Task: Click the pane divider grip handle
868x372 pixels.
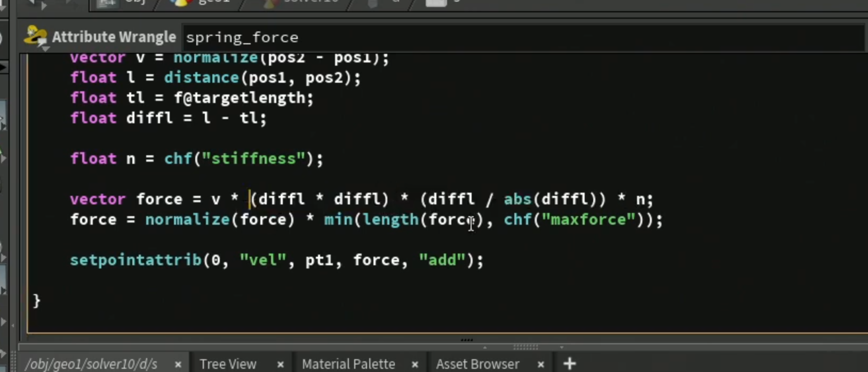Action: [525, 347]
